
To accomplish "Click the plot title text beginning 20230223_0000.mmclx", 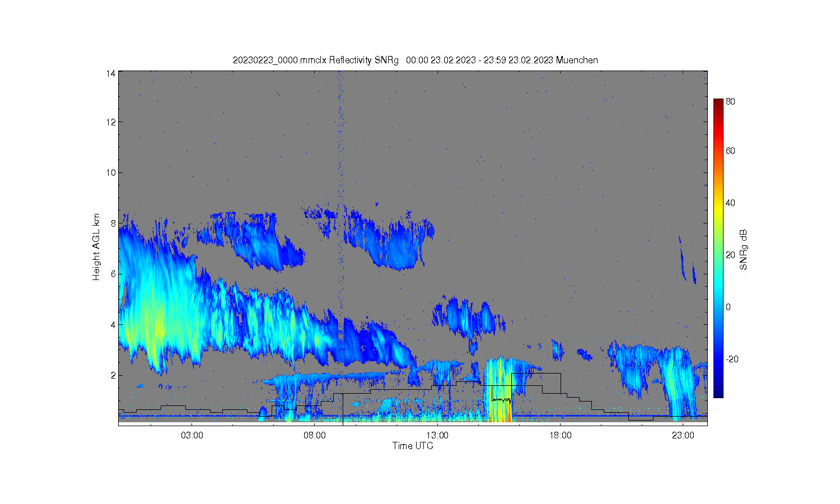I will pyautogui.click(x=415, y=60).
